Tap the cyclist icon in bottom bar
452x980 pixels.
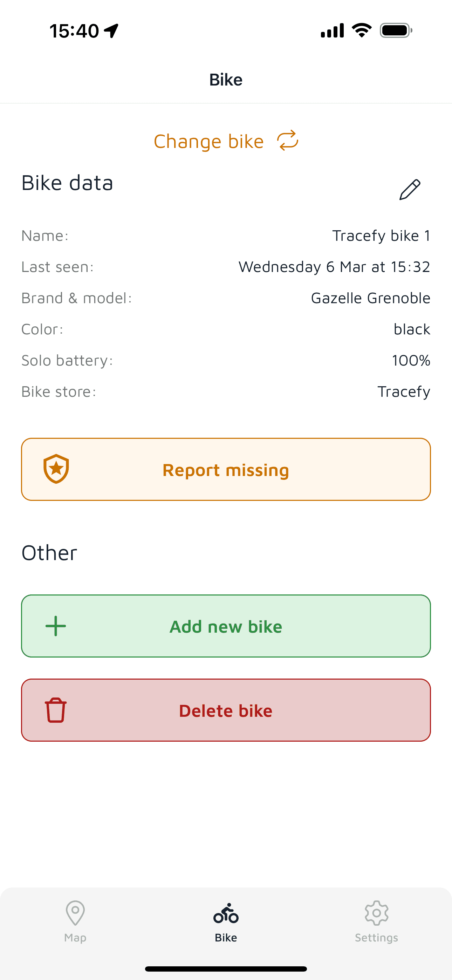click(x=226, y=913)
